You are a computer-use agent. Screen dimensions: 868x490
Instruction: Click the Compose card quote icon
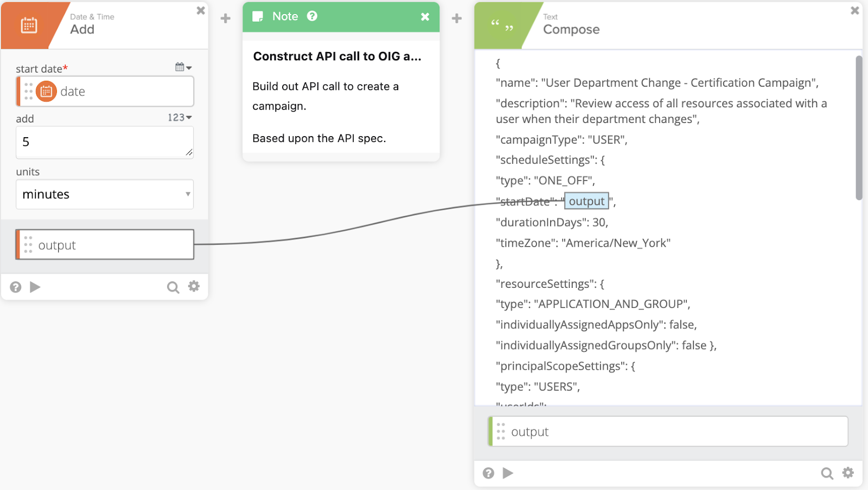501,25
